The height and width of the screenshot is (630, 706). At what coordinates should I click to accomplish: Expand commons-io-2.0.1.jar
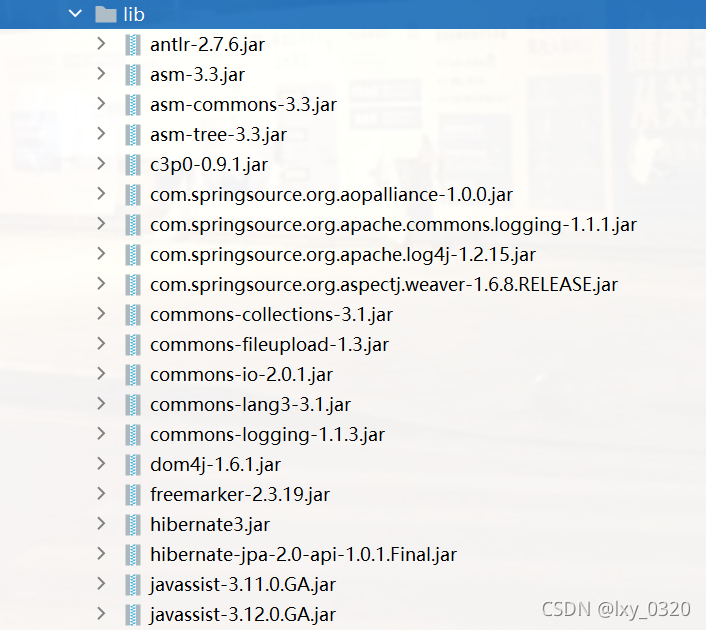click(101, 373)
